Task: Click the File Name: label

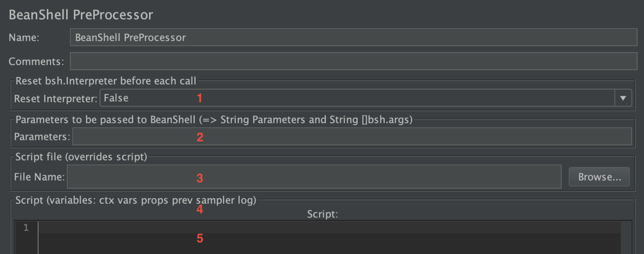Action: (x=39, y=177)
